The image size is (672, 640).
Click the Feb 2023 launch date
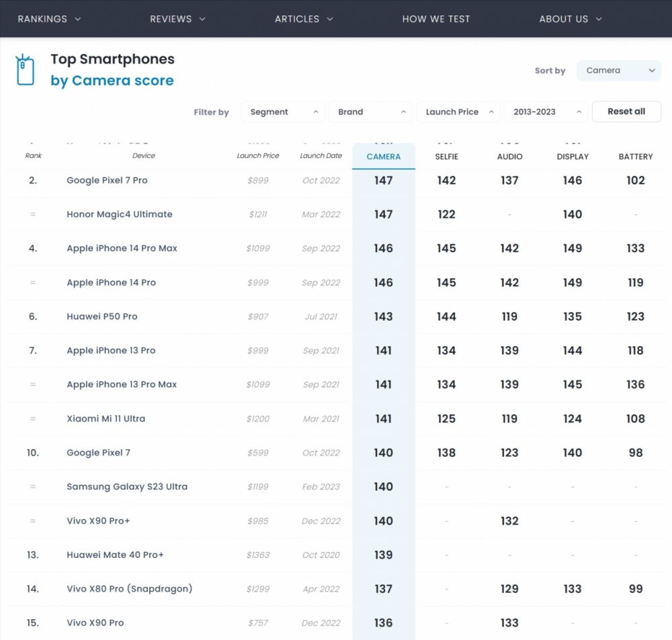[x=321, y=487]
